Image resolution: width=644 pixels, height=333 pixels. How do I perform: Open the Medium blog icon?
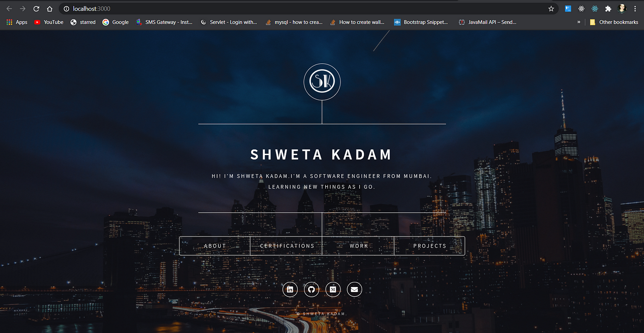click(x=333, y=289)
